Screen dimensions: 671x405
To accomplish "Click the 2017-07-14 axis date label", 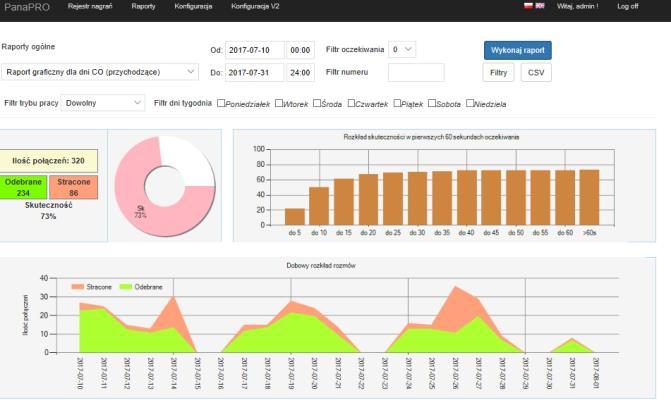I will (x=174, y=373).
